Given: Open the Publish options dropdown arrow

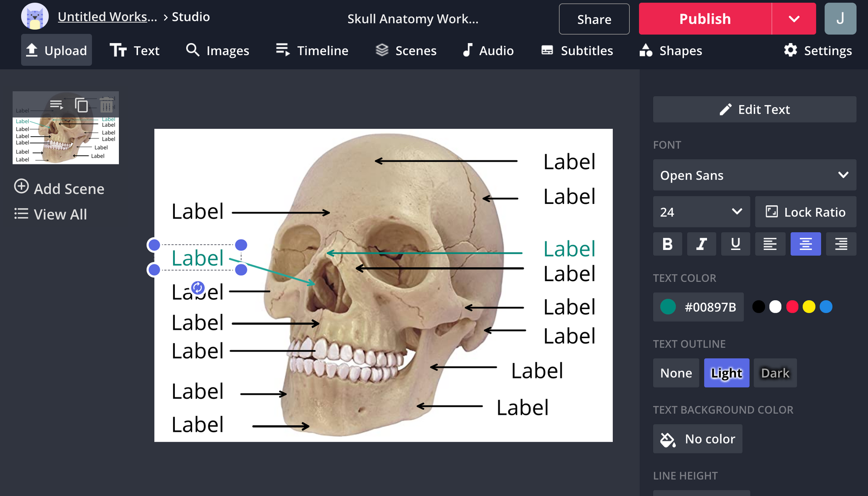Looking at the screenshot, I should tap(794, 19).
